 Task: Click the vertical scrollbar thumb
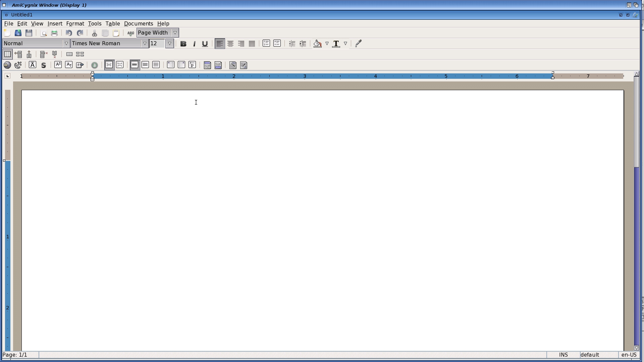pos(637,122)
